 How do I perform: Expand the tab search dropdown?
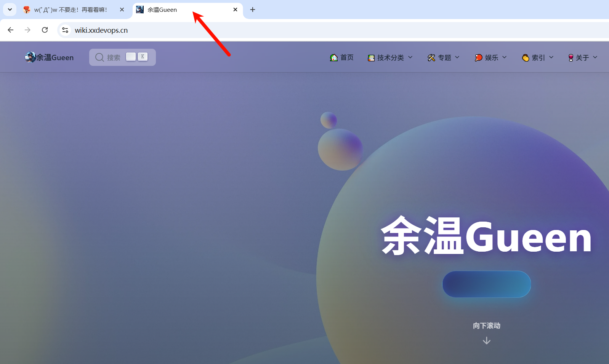click(x=10, y=10)
